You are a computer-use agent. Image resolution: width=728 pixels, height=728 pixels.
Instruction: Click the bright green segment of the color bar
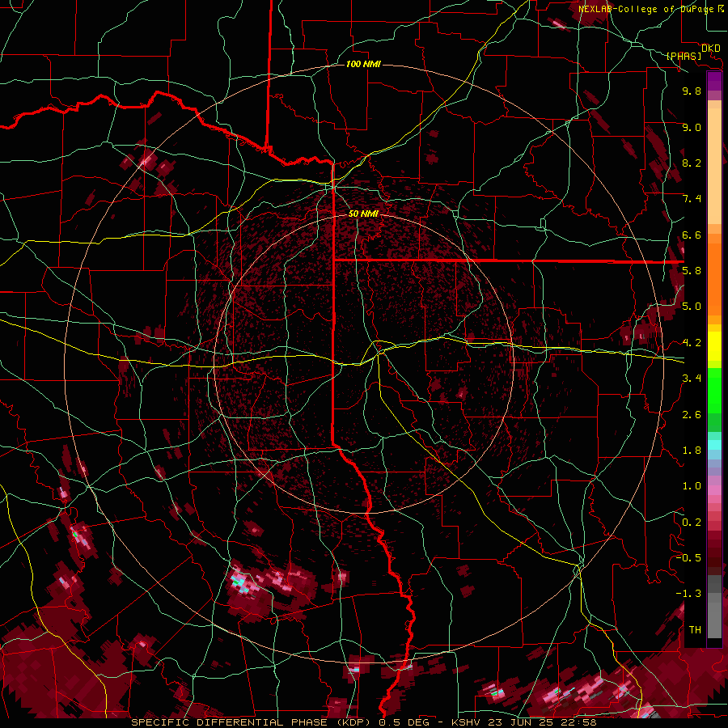coord(714,390)
